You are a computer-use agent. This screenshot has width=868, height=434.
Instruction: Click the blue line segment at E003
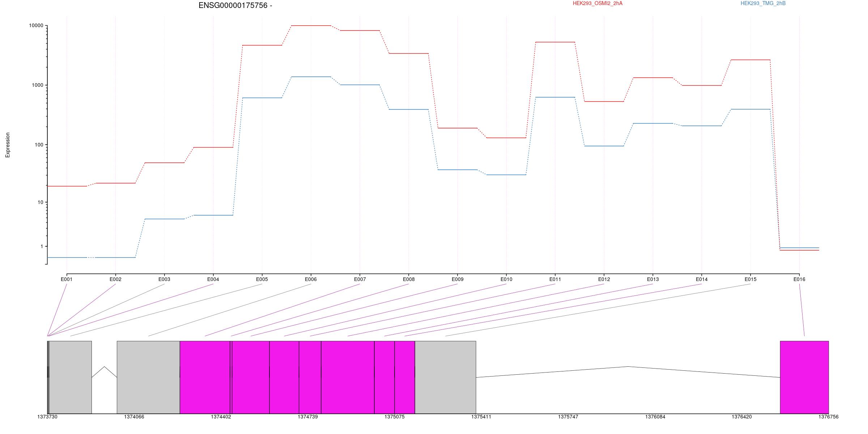[x=164, y=219]
